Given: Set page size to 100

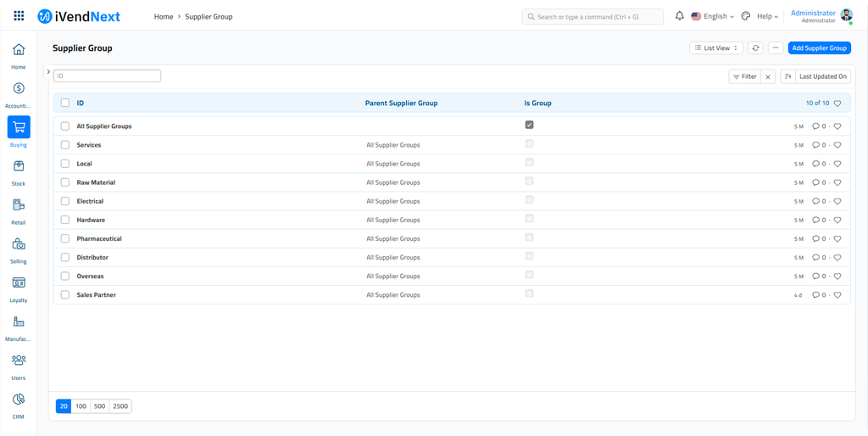Looking at the screenshot, I should 81,406.
